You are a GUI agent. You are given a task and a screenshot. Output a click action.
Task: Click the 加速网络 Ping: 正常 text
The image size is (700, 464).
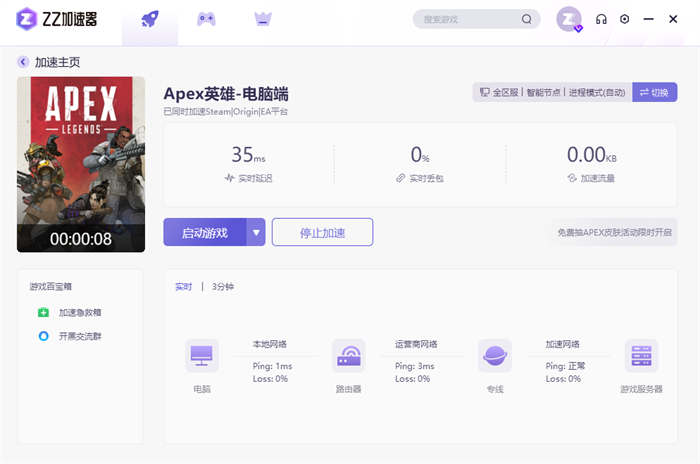click(565, 366)
